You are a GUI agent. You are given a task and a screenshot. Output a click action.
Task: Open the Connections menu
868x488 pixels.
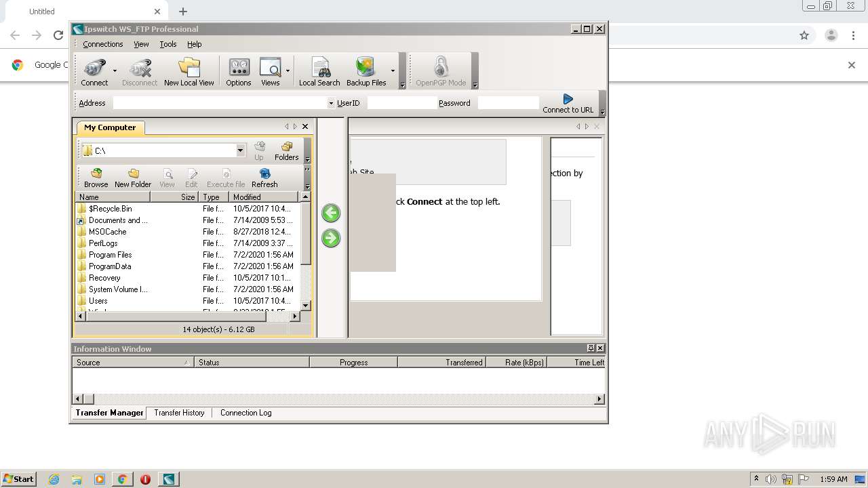pos(103,44)
